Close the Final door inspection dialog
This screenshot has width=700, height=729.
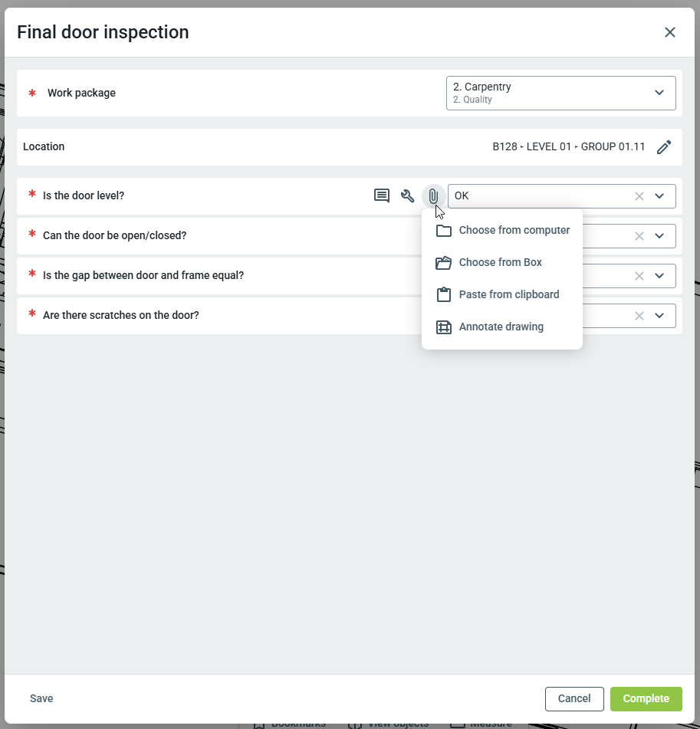pyautogui.click(x=670, y=32)
